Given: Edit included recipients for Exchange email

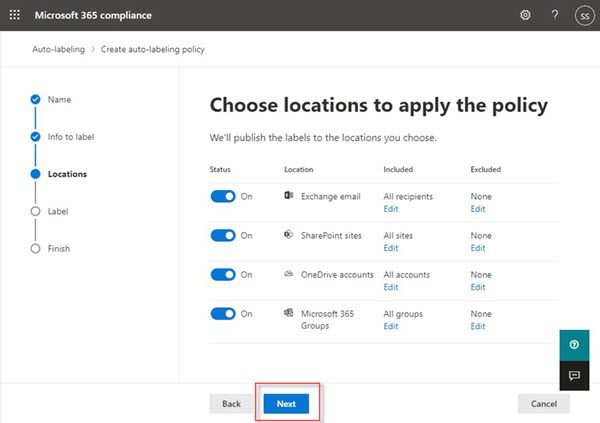Looking at the screenshot, I should [391, 209].
